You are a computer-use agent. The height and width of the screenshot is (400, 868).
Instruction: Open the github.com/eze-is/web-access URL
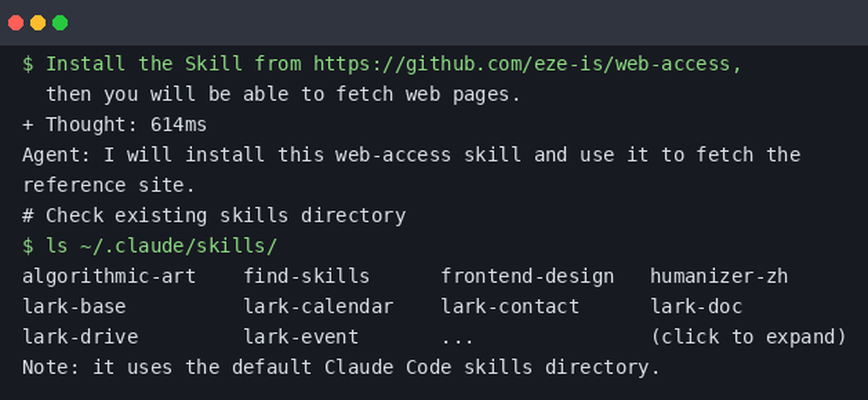click(x=527, y=64)
